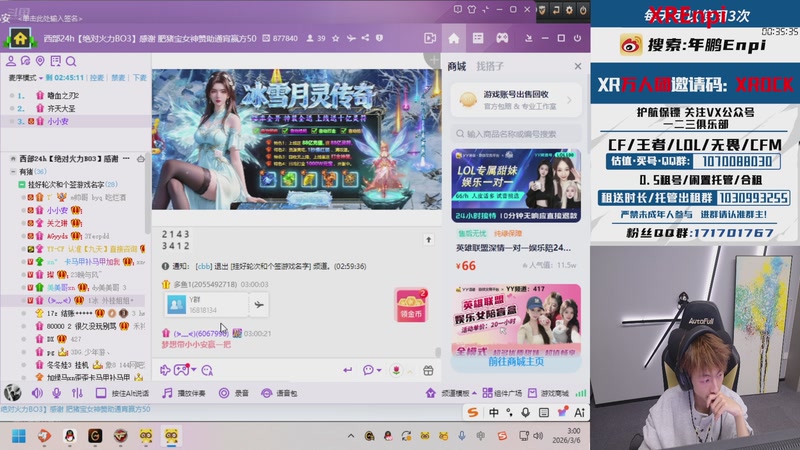Click the Windows Start button
This screenshot has height=450, width=800.
coord(19,436)
